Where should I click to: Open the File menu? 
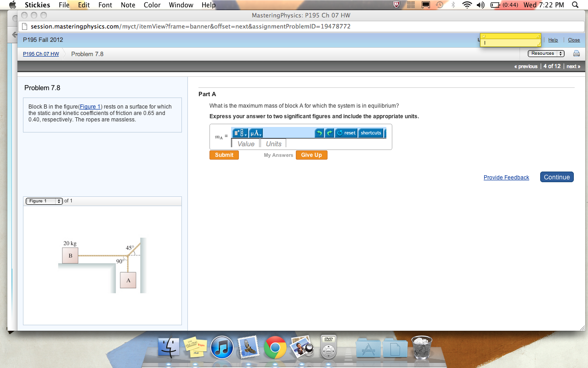[x=64, y=5]
